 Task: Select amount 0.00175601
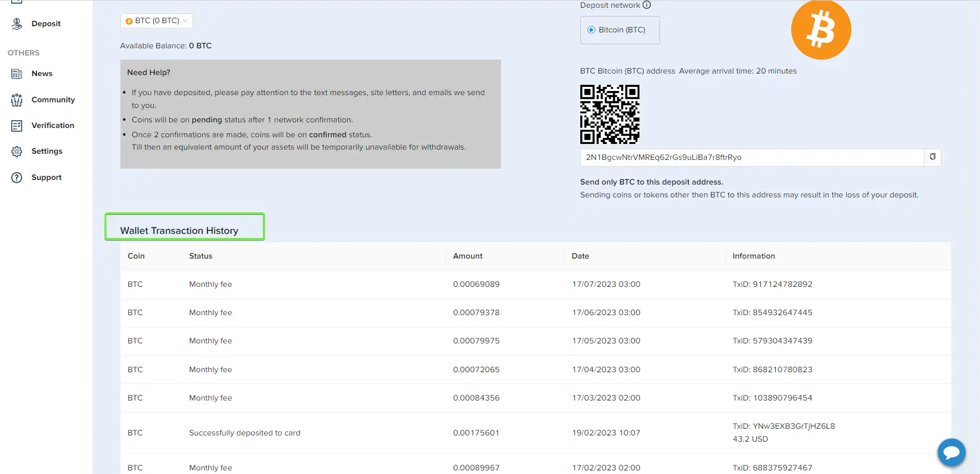[476, 433]
